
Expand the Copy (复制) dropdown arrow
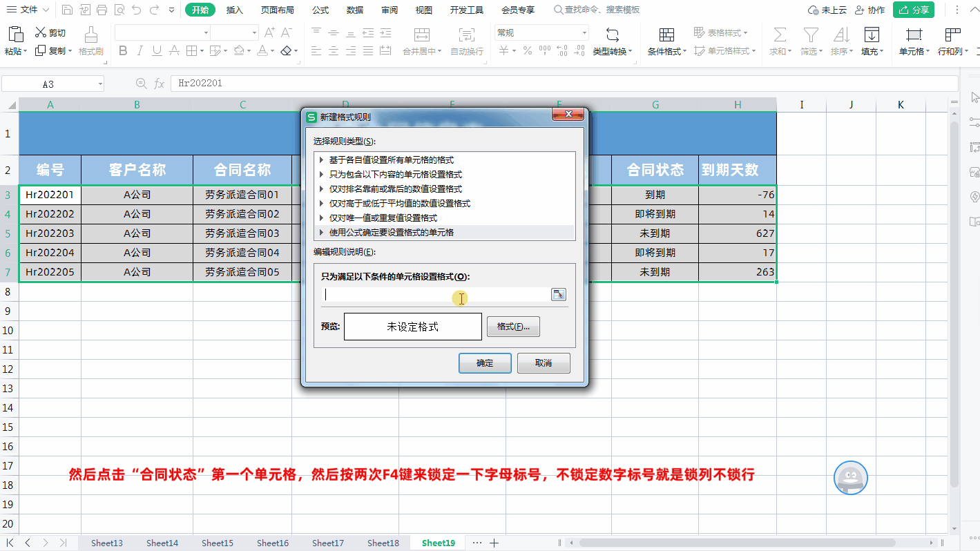[70, 50]
